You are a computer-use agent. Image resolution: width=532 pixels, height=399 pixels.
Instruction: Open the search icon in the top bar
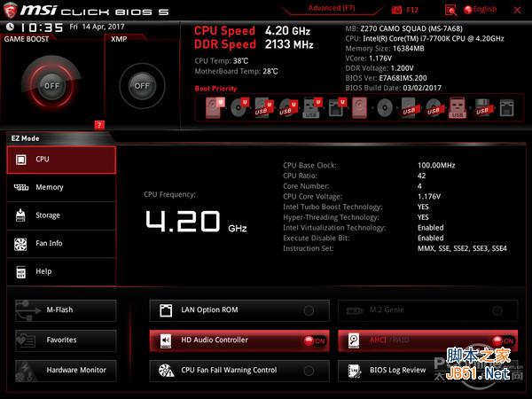click(x=450, y=10)
